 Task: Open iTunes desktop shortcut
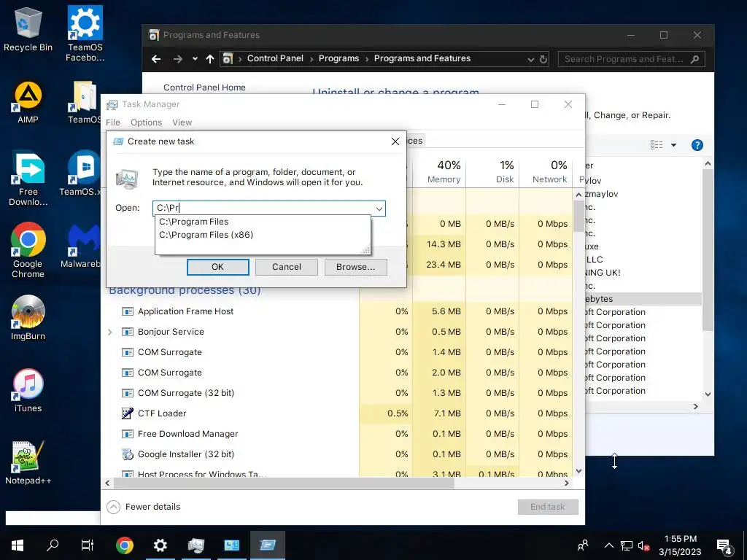[28, 391]
